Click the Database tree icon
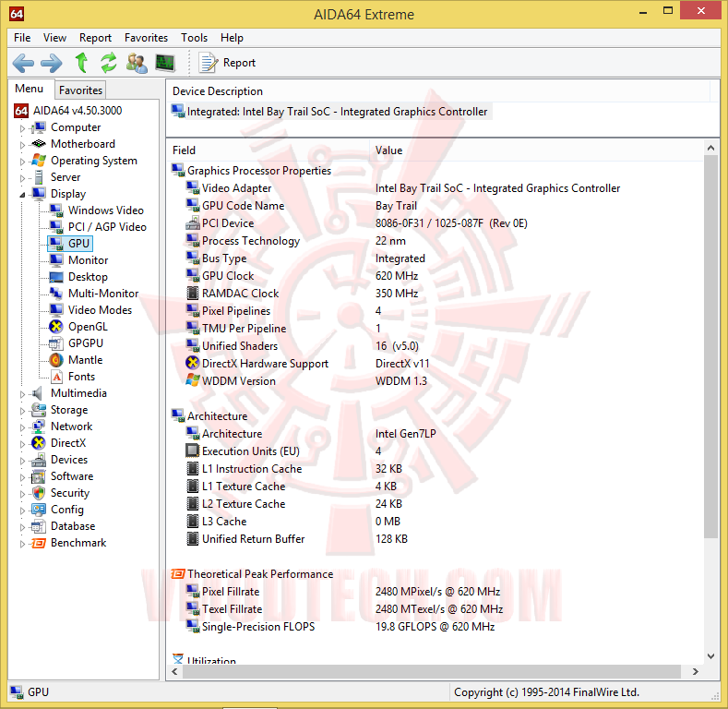 pos(39,526)
